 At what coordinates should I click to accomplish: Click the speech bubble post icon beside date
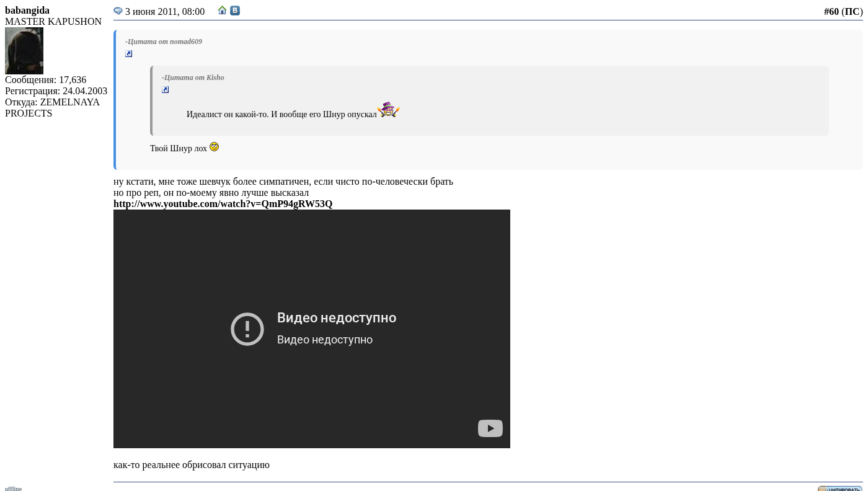118,11
